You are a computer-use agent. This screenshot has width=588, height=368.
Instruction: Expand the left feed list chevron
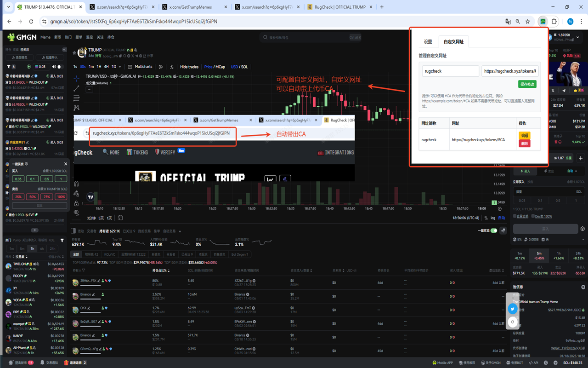click(34, 230)
